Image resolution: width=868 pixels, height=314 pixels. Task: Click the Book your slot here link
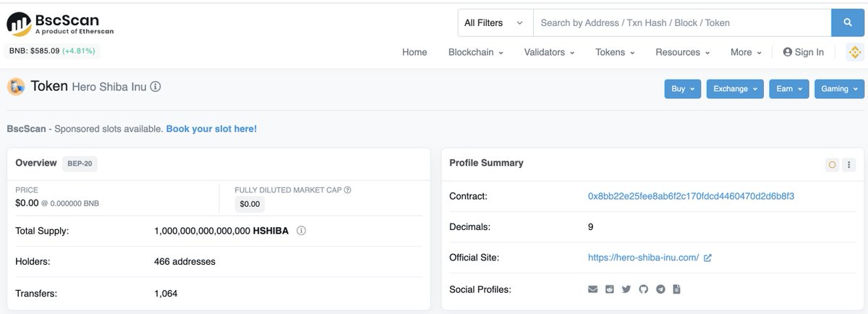(x=211, y=129)
